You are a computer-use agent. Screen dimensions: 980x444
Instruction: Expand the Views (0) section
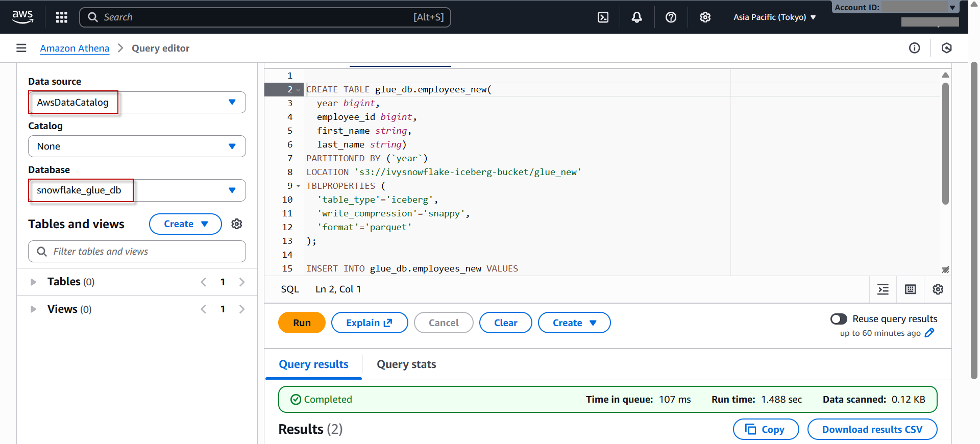tap(33, 309)
